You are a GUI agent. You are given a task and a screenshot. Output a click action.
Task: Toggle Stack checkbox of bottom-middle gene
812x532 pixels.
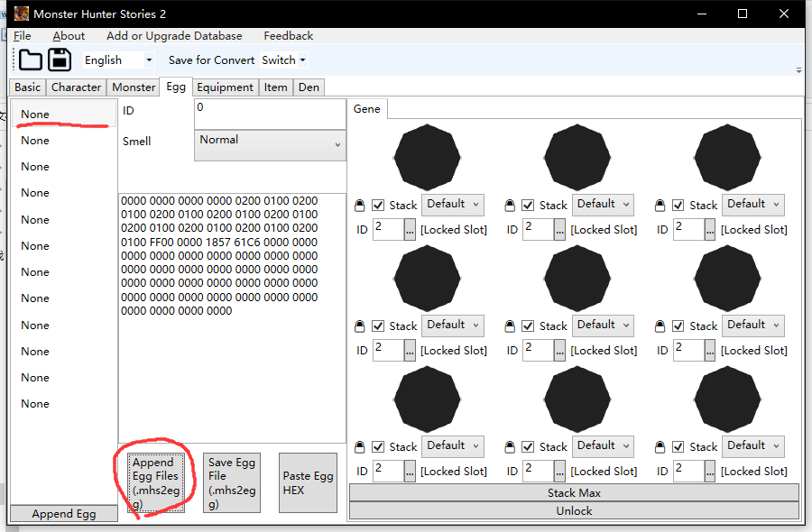coord(528,446)
